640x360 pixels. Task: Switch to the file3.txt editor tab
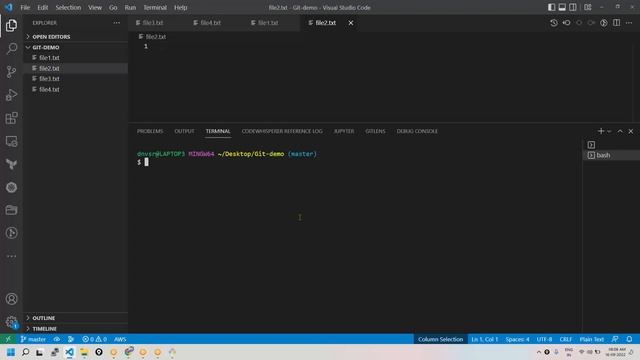pyautogui.click(x=157, y=23)
